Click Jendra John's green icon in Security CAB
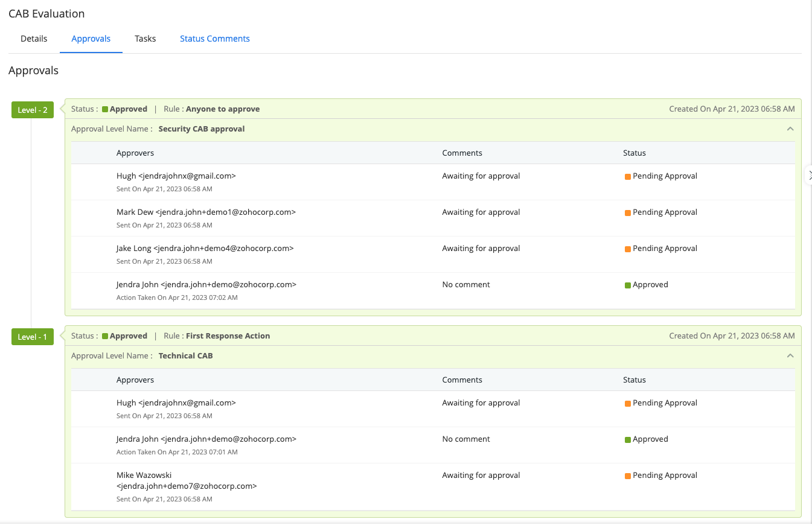The height and width of the screenshot is (525, 812). point(628,285)
